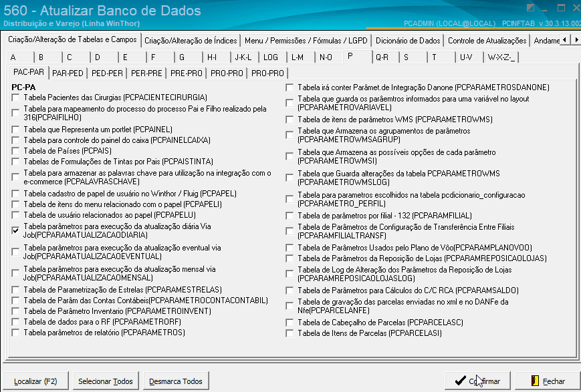Select the U-V tab
This screenshot has width=581, height=392.
470,57
